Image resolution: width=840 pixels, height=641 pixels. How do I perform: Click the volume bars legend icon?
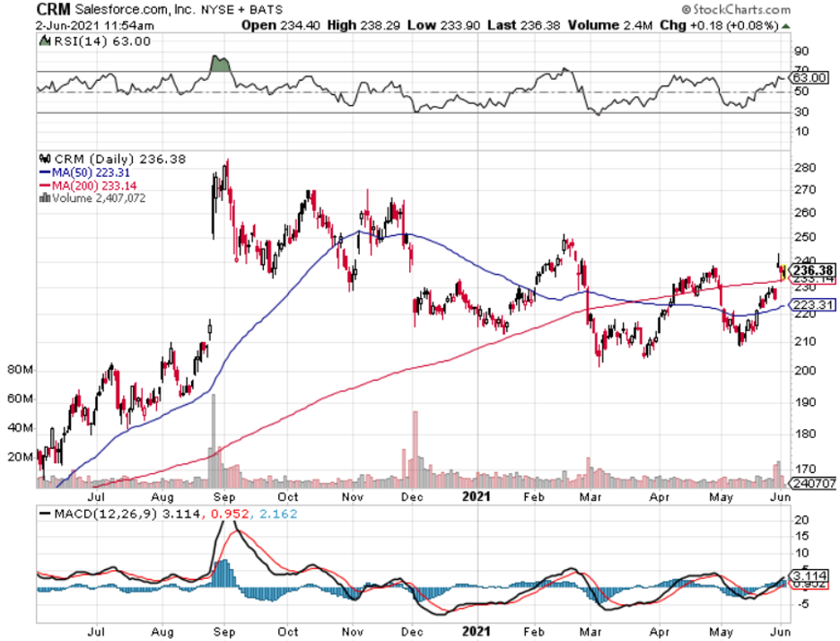(x=45, y=198)
